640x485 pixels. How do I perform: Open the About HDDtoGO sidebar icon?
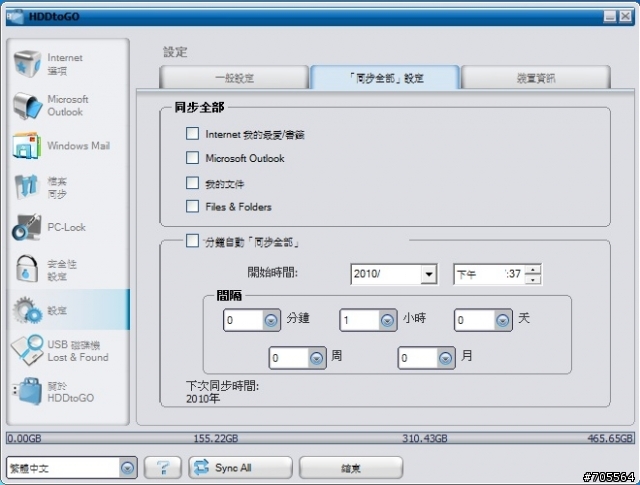click(27, 391)
